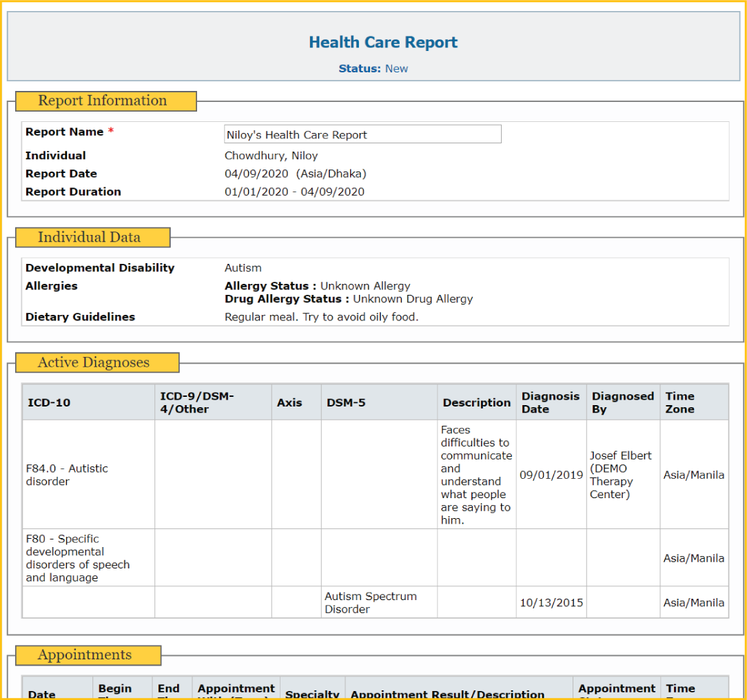The height and width of the screenshot is (700, 747).
Task: Select the Autism Spectrum Disorder DSM-5 entry
Action: tap(371, 603)
